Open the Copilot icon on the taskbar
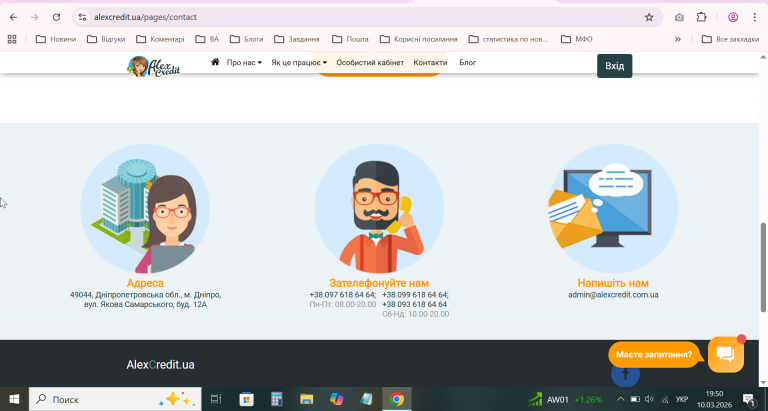Screen dimensions: 768x411 point(336,399)
